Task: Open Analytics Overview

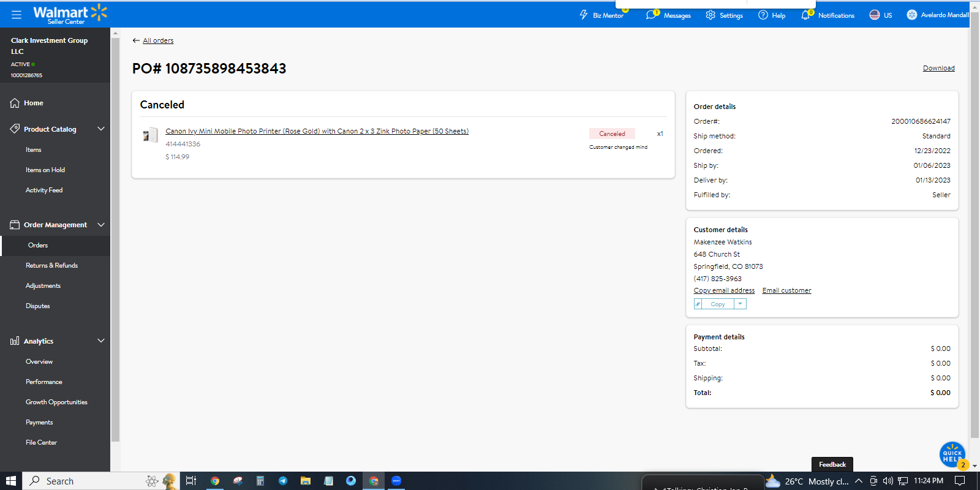Action: [x=39, y=361]
